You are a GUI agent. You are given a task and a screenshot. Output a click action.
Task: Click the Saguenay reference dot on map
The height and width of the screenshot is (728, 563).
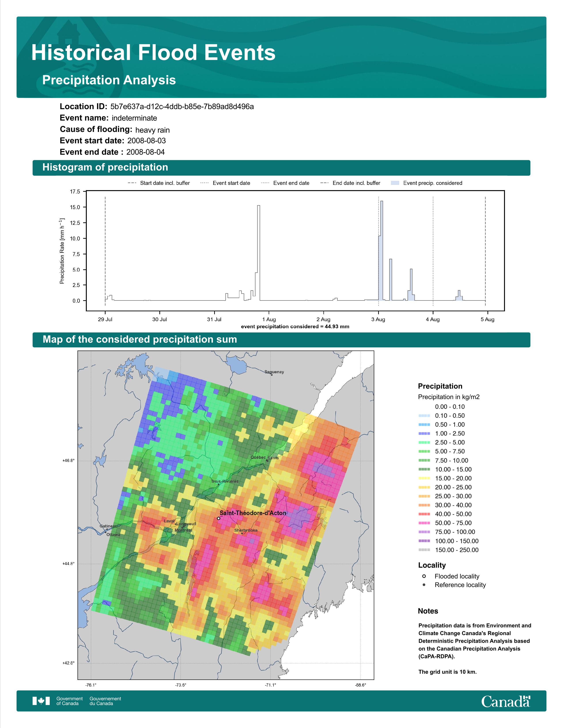point(272,375)
